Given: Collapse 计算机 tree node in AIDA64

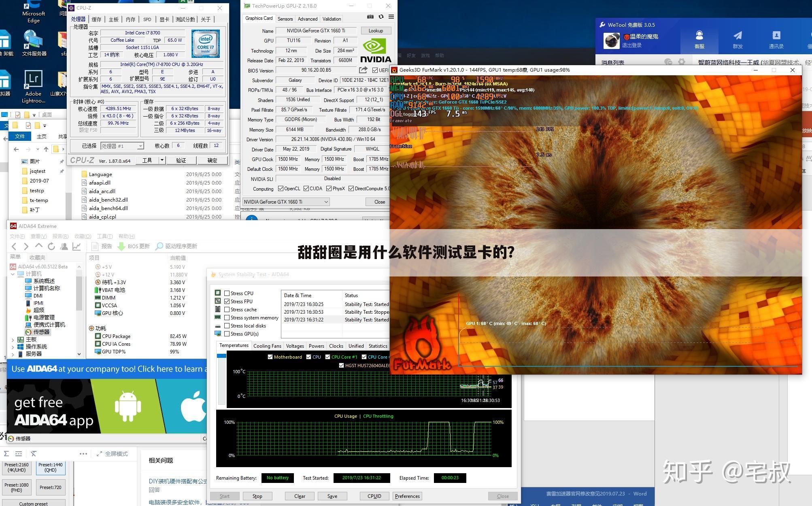Looking at the screenshot, I should (13, 274).
